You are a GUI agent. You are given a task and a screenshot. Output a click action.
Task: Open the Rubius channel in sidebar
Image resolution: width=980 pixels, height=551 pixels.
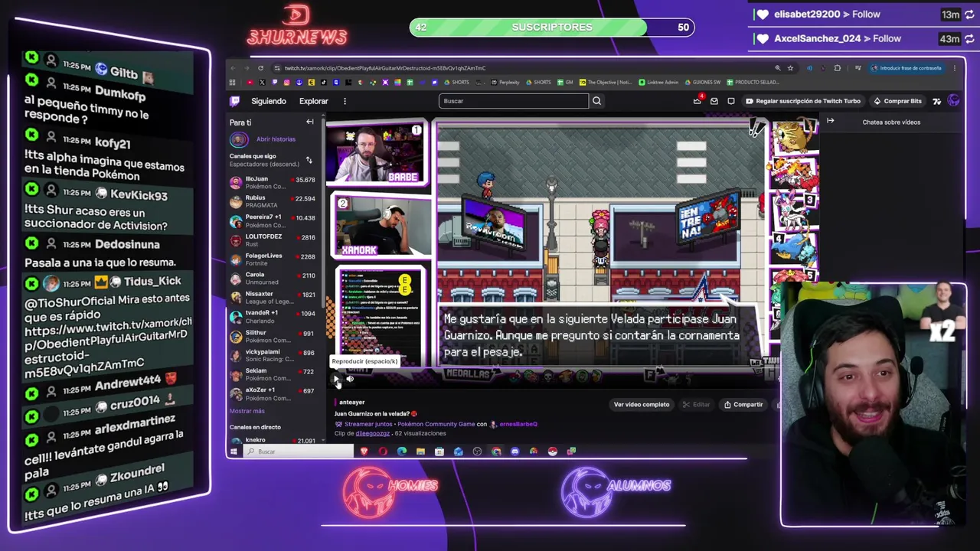pos(273,201)
